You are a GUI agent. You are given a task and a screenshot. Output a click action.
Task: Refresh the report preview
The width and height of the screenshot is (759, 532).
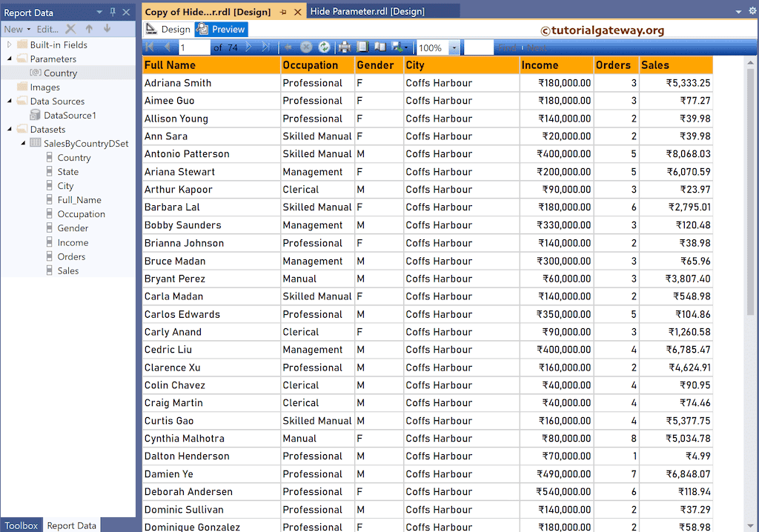[x=325, y=47]
